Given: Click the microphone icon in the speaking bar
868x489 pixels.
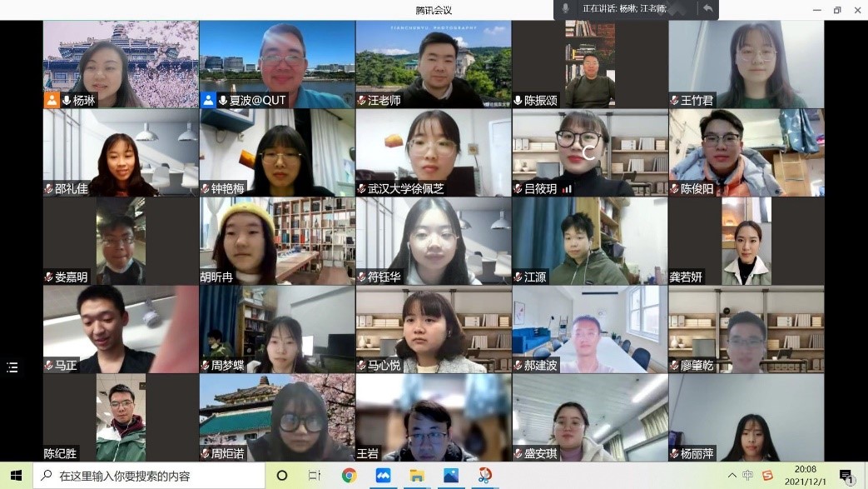Looking at the screenshot, I should coord(566,8).
